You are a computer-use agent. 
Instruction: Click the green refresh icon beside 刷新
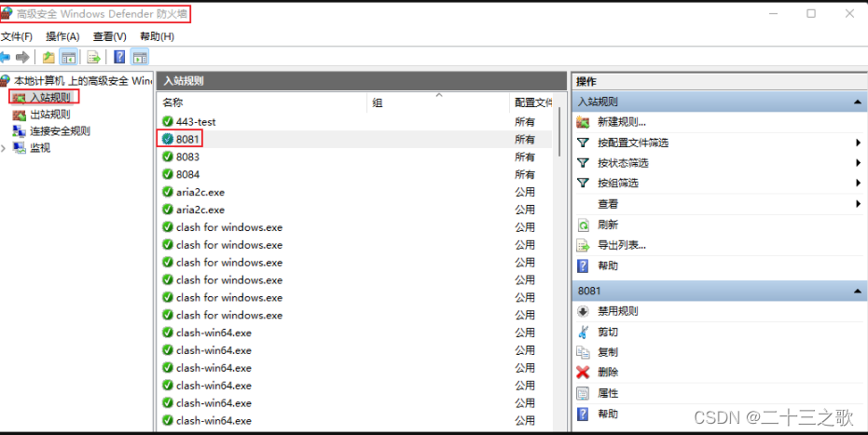pos(583,225)
